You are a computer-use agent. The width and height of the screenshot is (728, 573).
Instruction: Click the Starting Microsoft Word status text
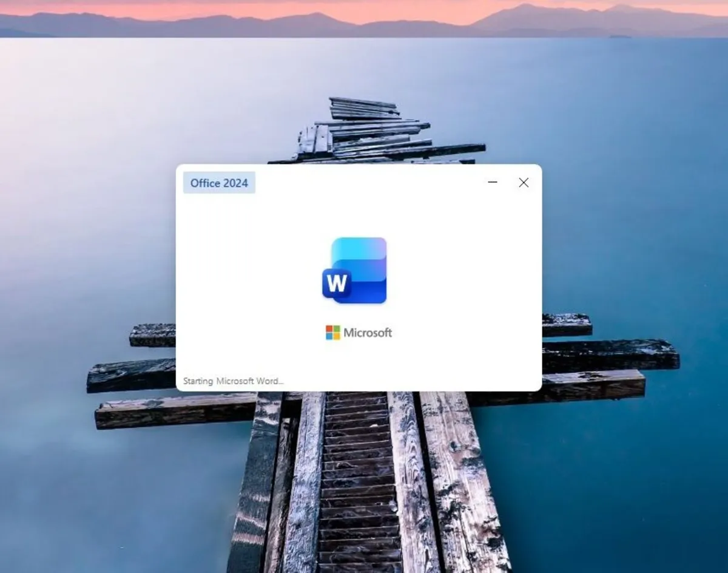(x=233, y=381)
